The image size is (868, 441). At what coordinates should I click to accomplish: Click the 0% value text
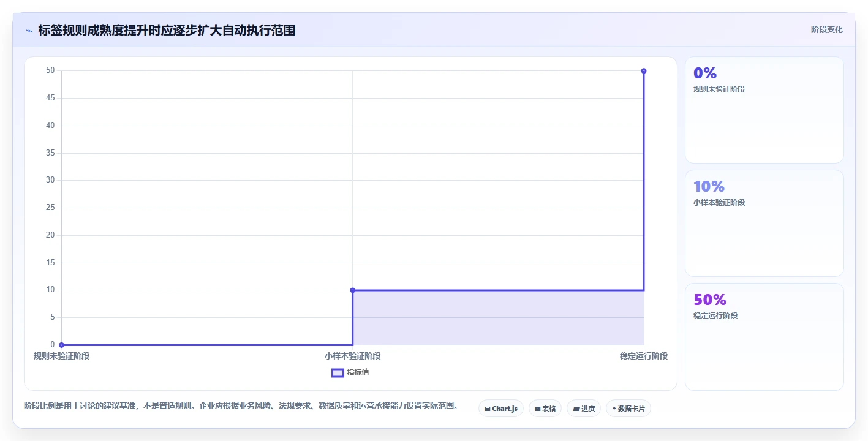(705, 73)
